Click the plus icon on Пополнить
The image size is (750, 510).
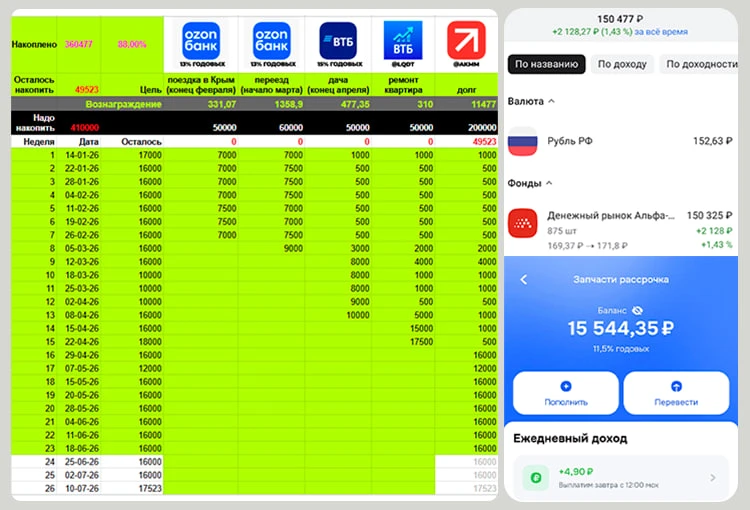(x=566, y=386)
